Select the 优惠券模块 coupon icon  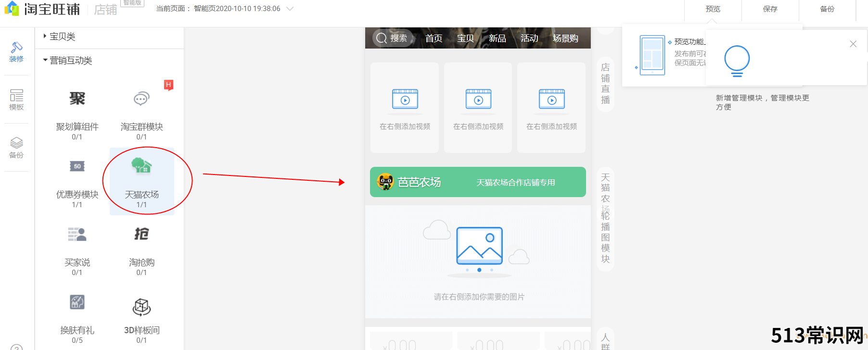coord(77,166)
